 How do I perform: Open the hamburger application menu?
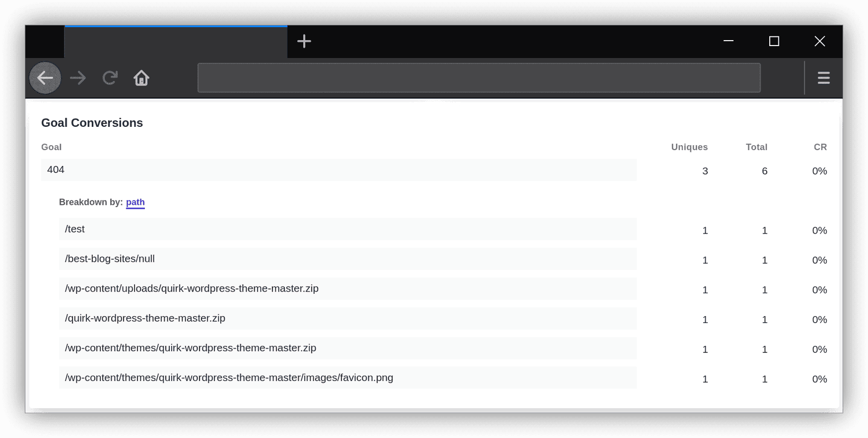tap(824, 78)
